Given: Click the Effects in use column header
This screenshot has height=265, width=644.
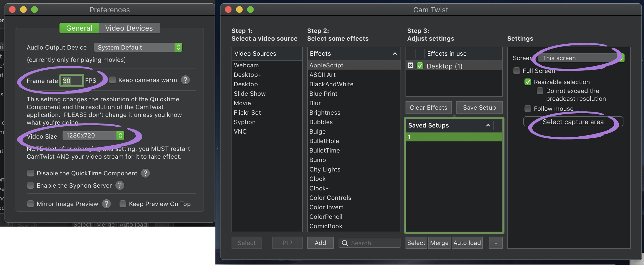Looking at the screenshot, I should pyautogui.click(x=463, y=53).
